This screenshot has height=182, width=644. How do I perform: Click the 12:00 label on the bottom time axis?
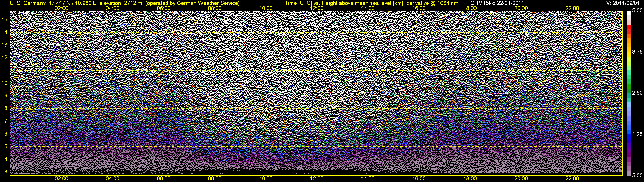pos(317,179)
